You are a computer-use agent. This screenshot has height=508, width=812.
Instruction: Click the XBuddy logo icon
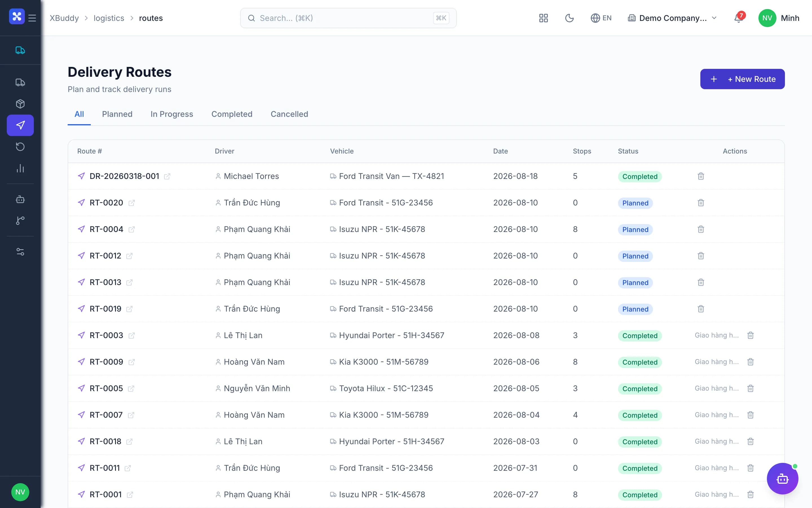click(x=17, y=16)
